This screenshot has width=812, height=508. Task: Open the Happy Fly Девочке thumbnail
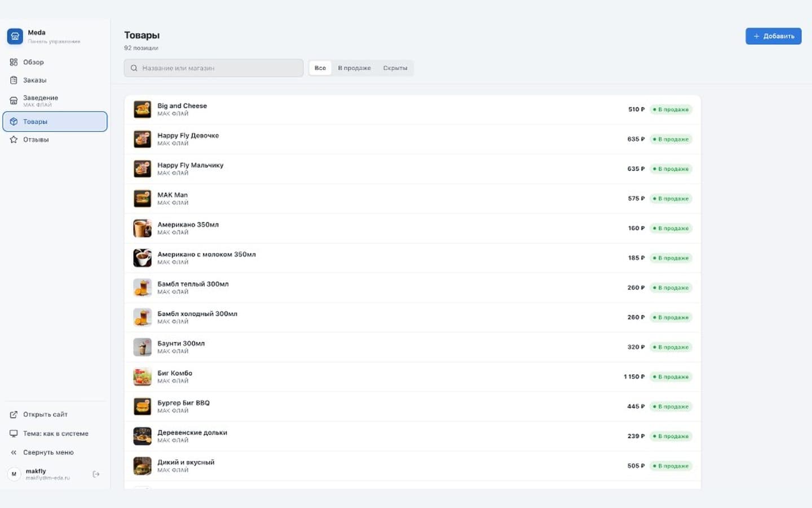pyautogui.click(x=142, y=139)
